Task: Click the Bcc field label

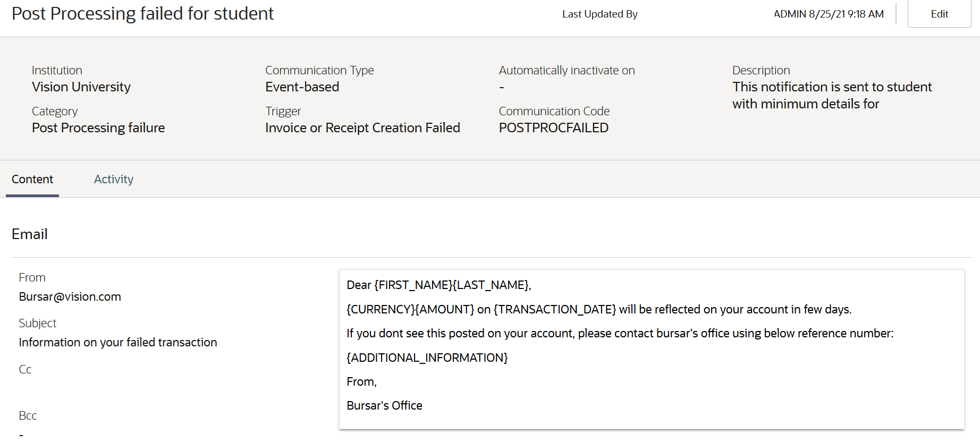Action: (x=28, y=416)
